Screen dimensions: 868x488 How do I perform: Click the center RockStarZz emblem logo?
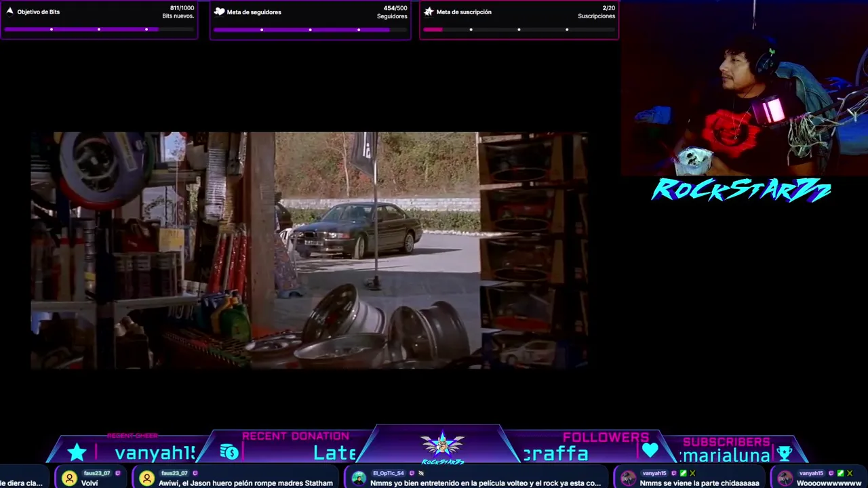pyautogui.click(x=443, y=448)
